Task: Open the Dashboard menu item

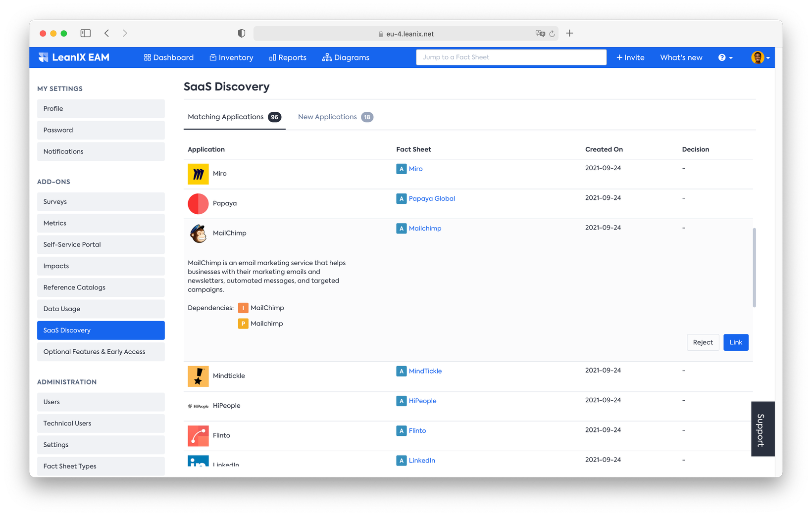Action: pos(169,57)
